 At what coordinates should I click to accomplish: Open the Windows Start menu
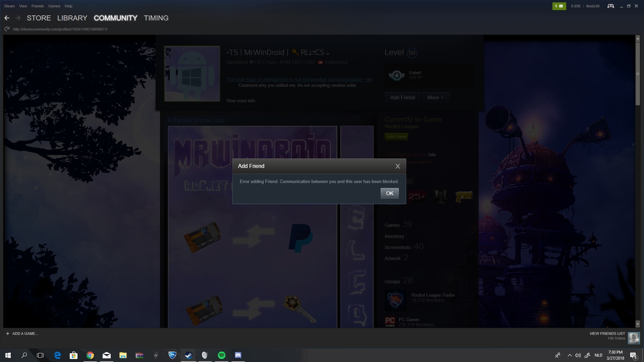[8, 355]
